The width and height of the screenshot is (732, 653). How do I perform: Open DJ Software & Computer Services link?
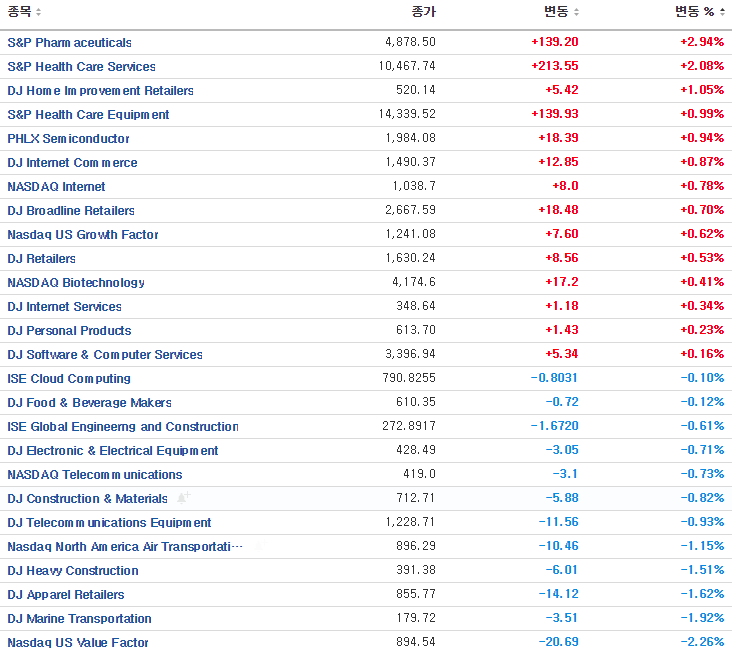coord(105,355)
